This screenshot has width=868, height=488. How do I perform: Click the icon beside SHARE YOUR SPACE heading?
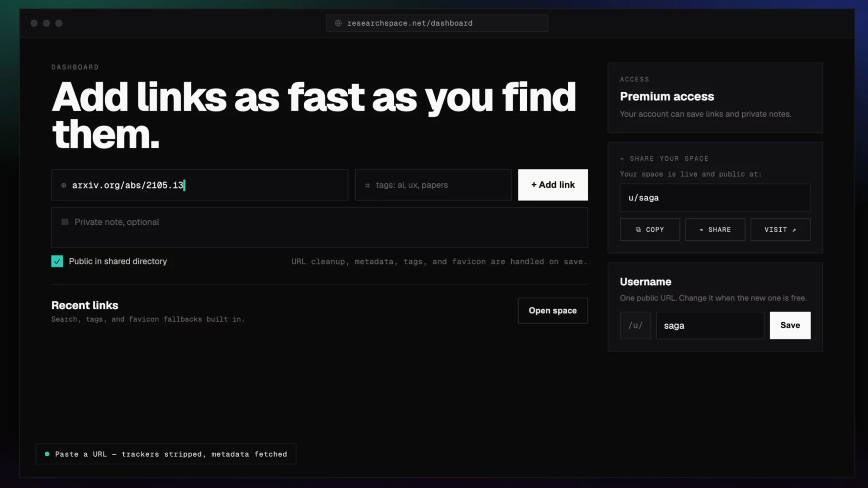click(622, 159)
